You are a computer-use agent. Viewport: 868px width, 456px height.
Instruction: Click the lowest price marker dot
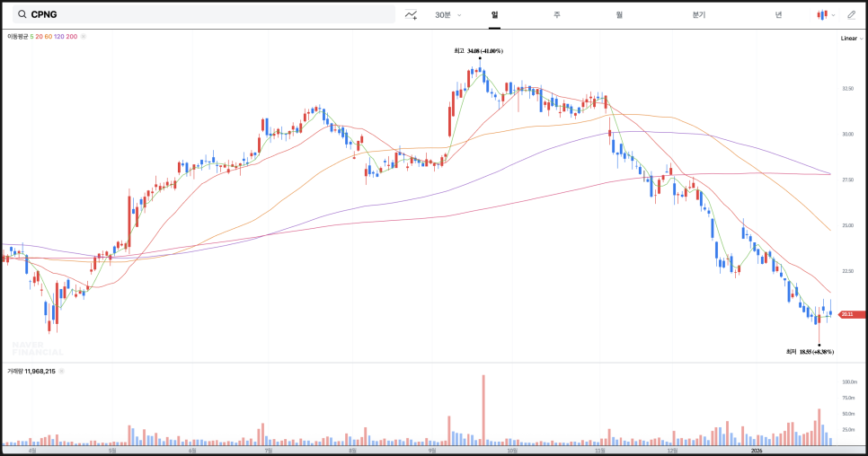819,344
